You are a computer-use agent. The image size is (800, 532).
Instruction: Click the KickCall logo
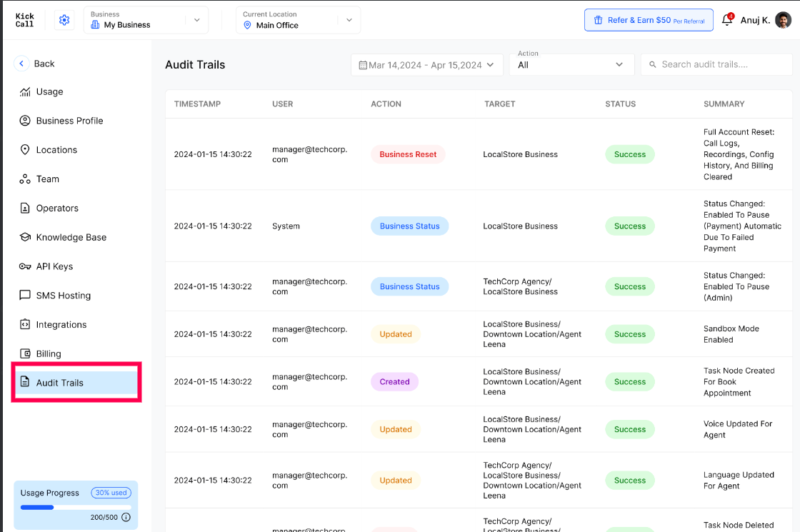click(x=24, y=20)
